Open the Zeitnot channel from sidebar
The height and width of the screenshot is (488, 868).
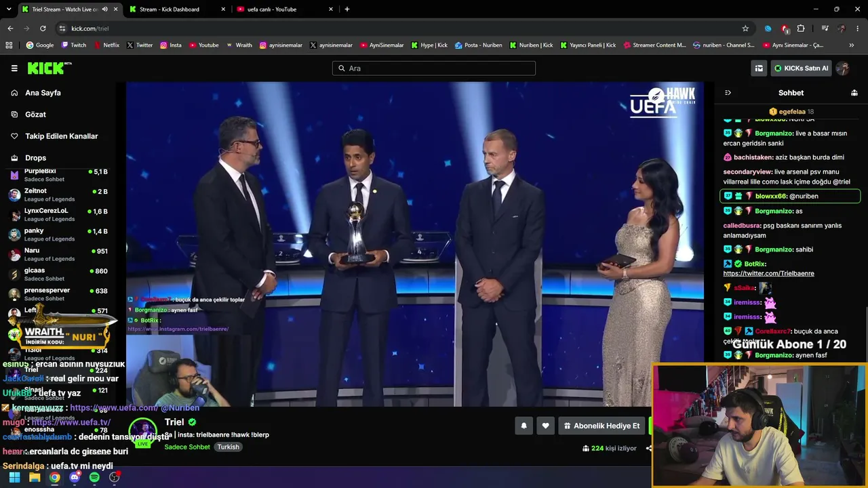click(x=58, y=195)
